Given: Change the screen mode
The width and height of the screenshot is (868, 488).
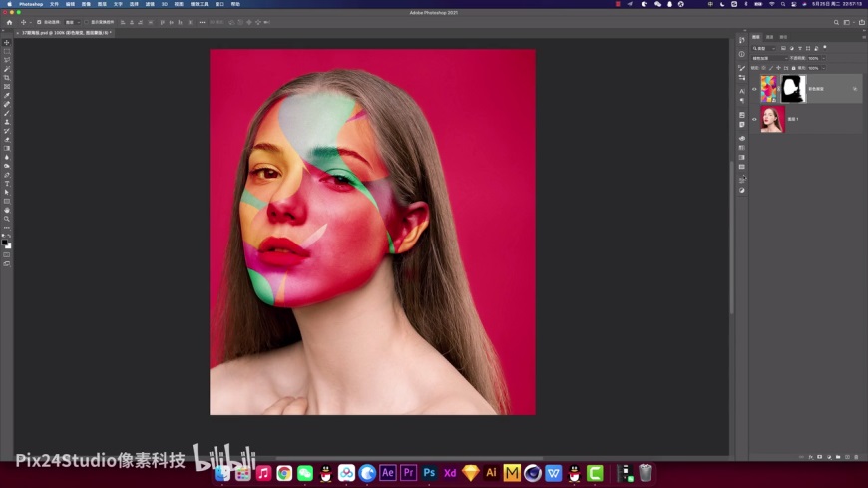Looking at the screenshot, I should pos(7,264).
